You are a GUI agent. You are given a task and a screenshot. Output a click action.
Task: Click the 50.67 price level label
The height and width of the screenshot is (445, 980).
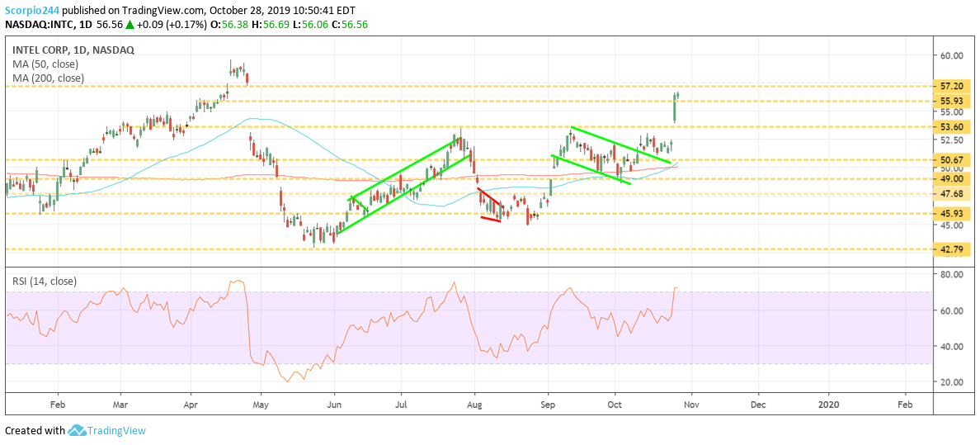click(950, 160)
